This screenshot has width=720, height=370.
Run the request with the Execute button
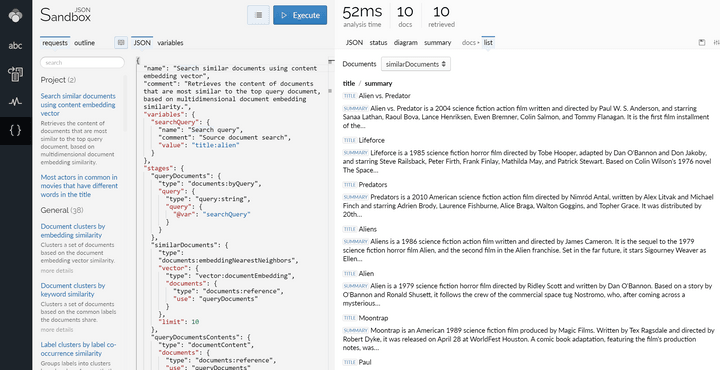point(300,15)
